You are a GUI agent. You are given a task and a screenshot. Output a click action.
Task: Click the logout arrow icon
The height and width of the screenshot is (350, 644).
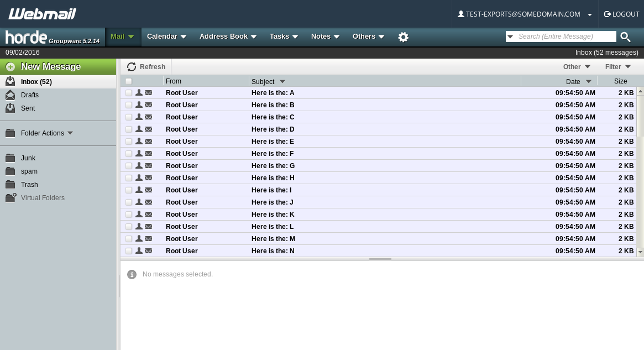(608, 14)
